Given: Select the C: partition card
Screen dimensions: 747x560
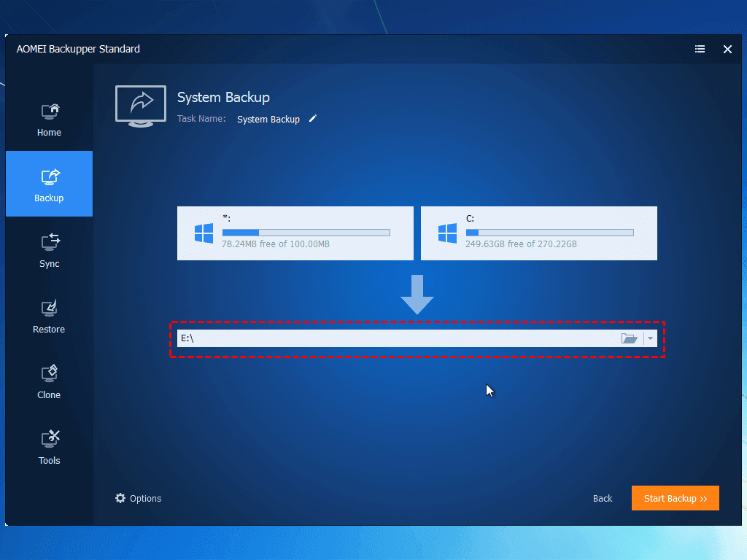Looking at the screenshot, I should (539, 233).
